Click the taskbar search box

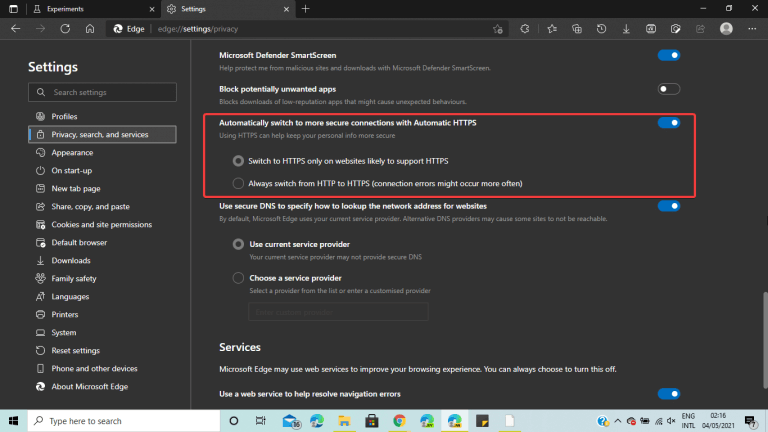(124, 421)
